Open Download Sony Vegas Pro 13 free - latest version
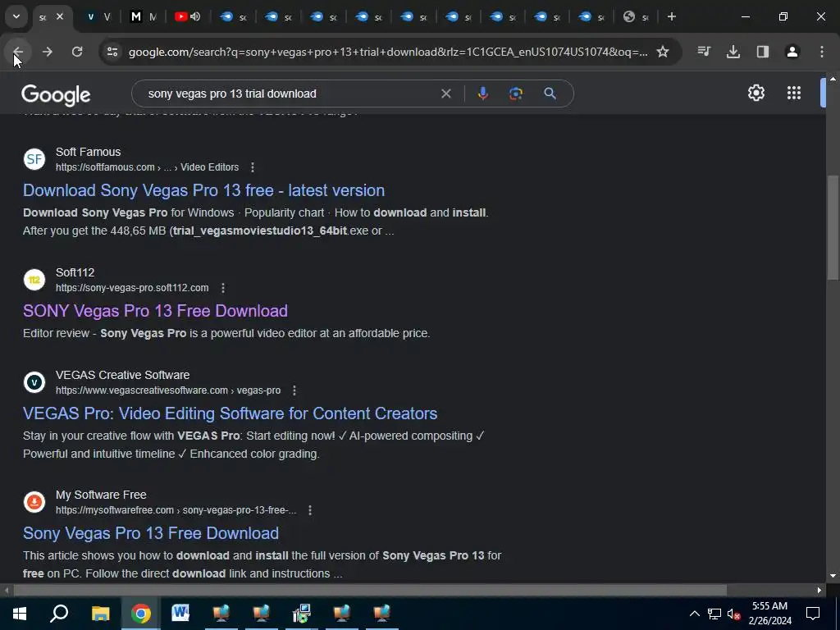Image resolution: width=840 pixels, height=630 pixels. [203, 190]
